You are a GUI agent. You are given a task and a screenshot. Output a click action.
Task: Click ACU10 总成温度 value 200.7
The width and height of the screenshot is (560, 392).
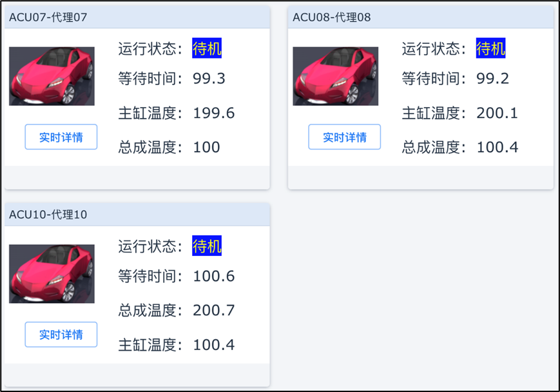pos(213,311)
